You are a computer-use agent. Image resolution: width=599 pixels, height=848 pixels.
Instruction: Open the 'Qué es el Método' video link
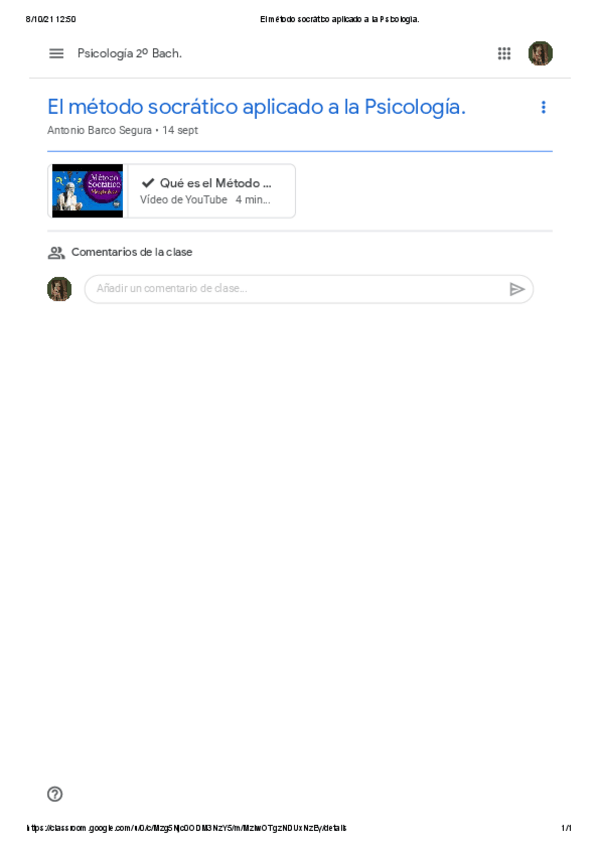(215, 183)
